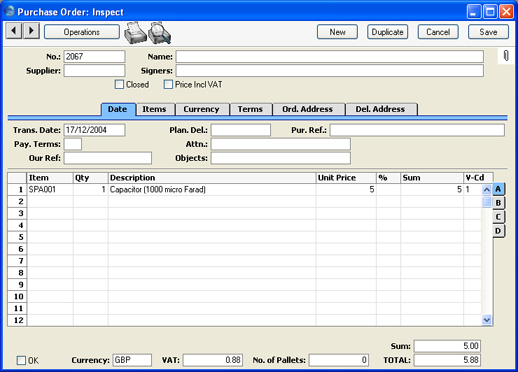Tick the Closed checkbox
The image size is (518, 372).
pos(119,84)
